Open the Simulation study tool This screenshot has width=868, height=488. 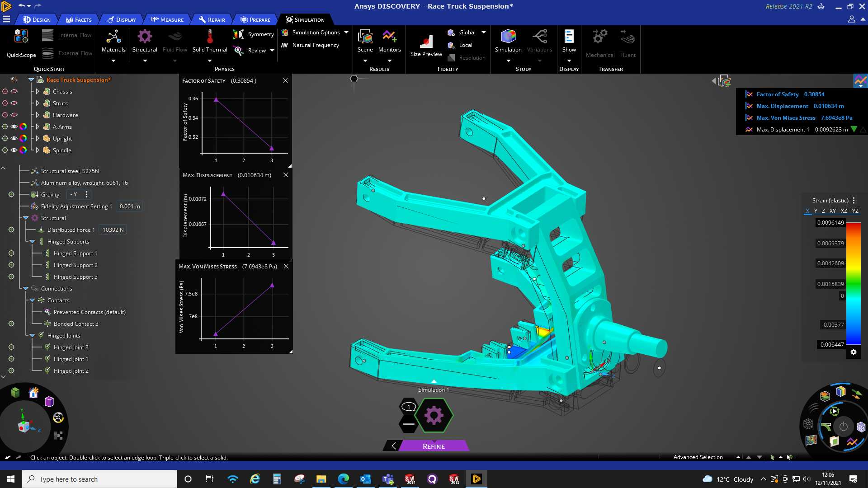[508, 41]
